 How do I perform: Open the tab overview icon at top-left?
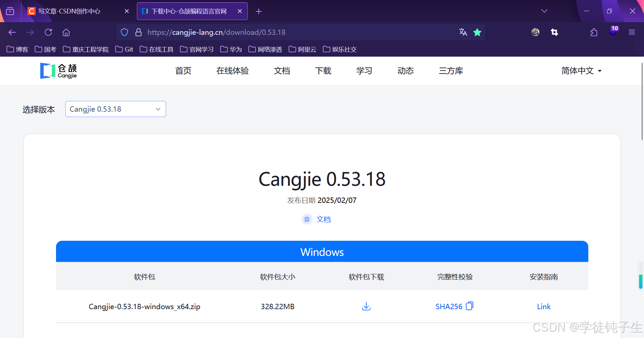(10, 11)
